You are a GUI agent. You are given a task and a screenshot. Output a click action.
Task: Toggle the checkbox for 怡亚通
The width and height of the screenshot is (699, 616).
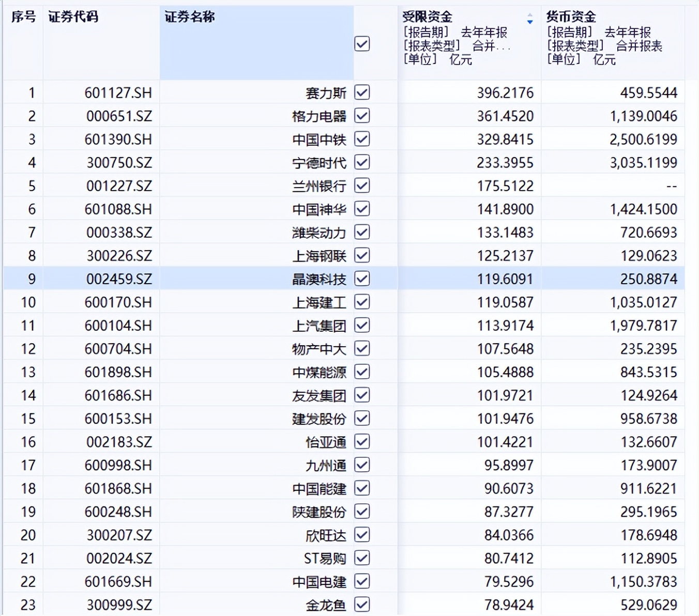click(362, 441)
